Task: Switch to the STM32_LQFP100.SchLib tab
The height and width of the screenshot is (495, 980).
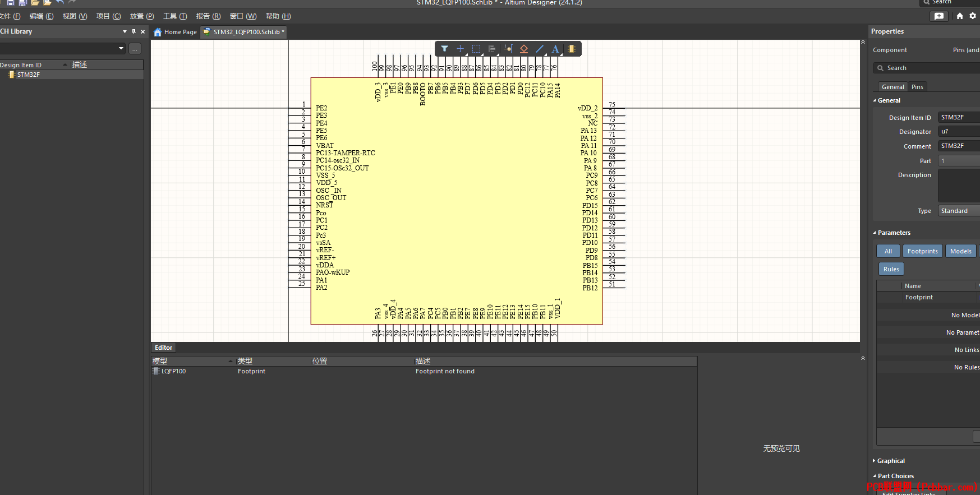Action: (x=244, y=32)
